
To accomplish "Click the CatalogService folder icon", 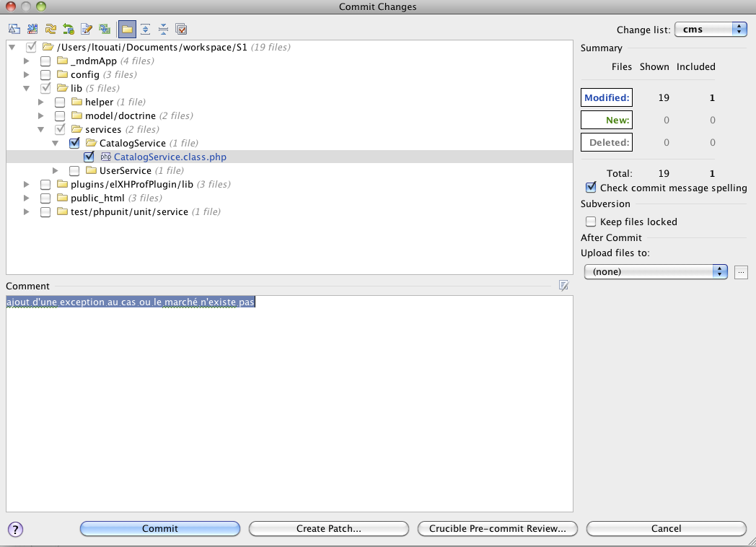I will [x=91, y=143].
